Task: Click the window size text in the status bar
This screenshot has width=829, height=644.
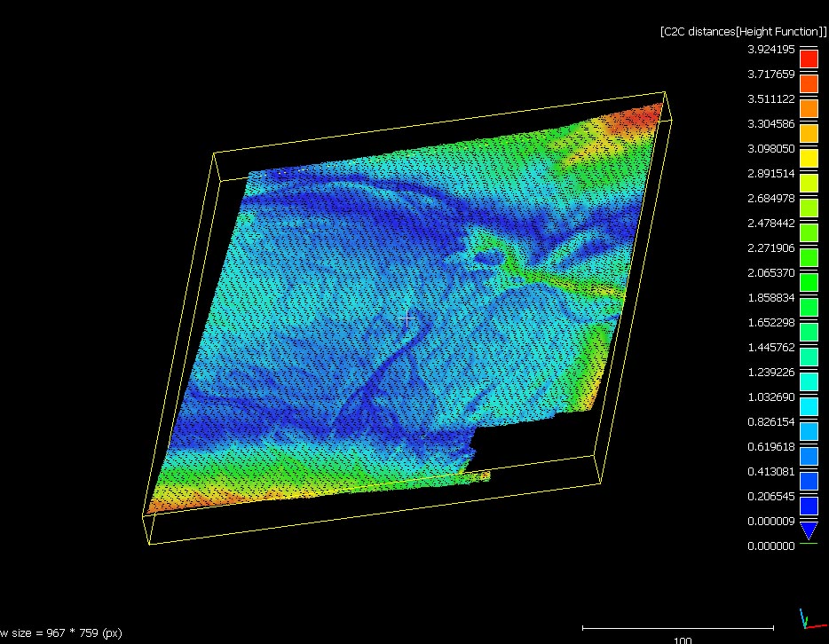Action: point(60,633)
